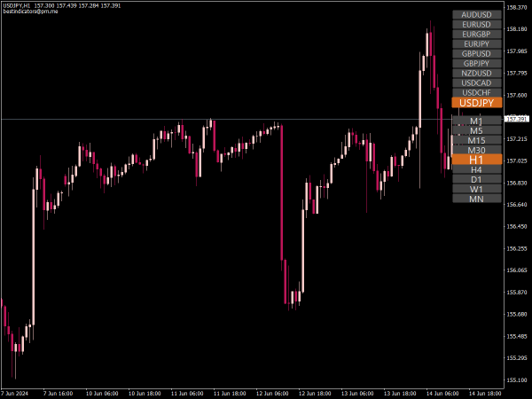Screen dimensions: 532x399
Task: Click the bestindicators@pm.me text
Action: tap(30, 12)
